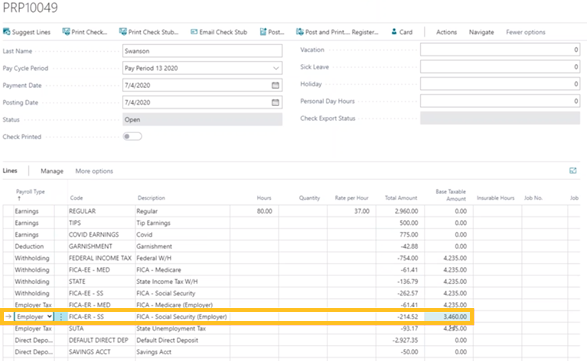Click the Total Amount column header

tap(401, 198)
